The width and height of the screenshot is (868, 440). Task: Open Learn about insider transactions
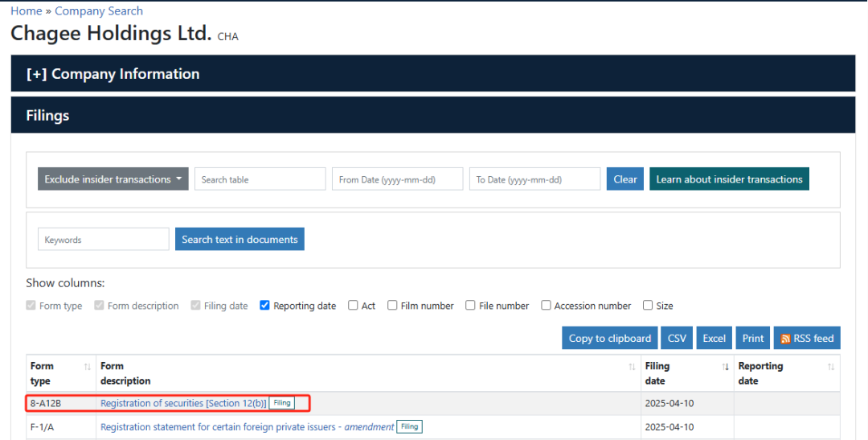(729, 179)
